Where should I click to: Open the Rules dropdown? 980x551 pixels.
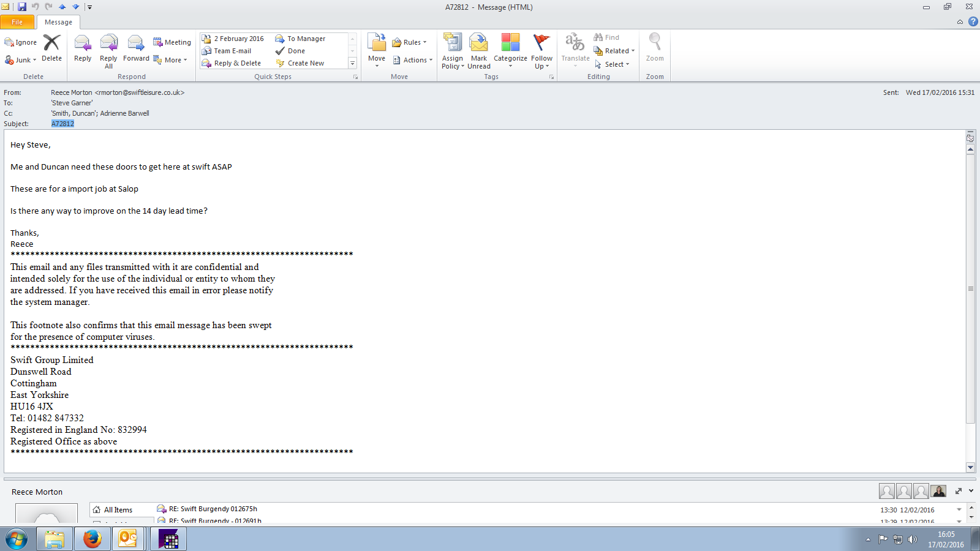pyautogui.click(x=409, y=42)
